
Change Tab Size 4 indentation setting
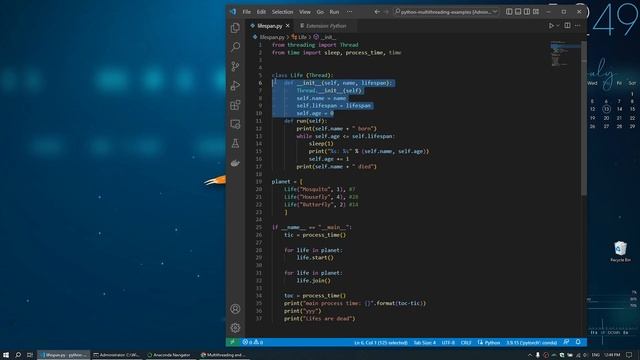(424, 342)
